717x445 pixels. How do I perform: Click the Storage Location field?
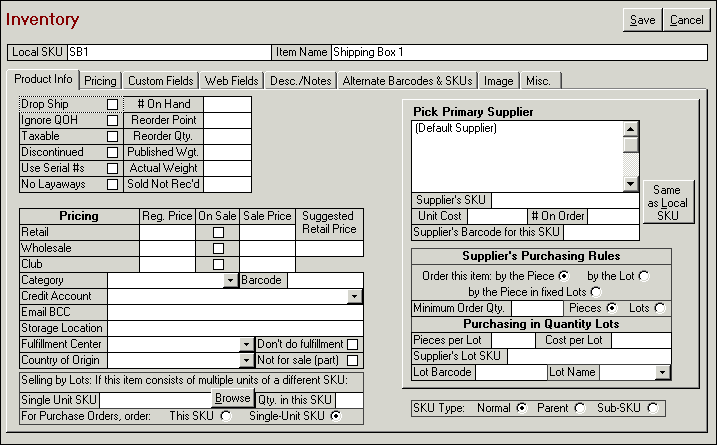[235, 328]
